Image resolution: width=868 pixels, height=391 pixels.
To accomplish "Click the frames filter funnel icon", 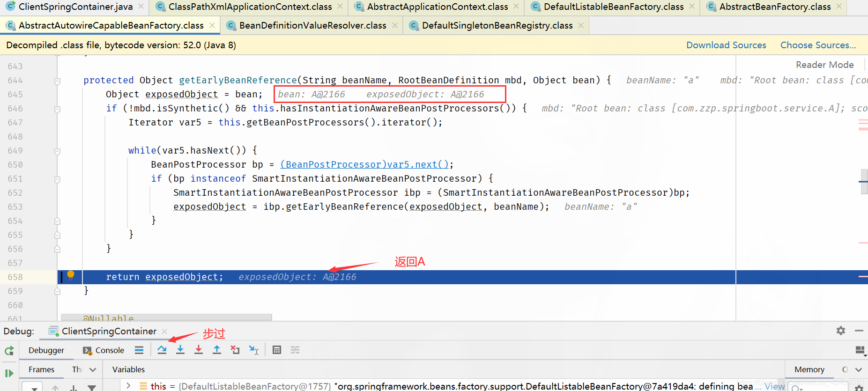I will point(92,388).
